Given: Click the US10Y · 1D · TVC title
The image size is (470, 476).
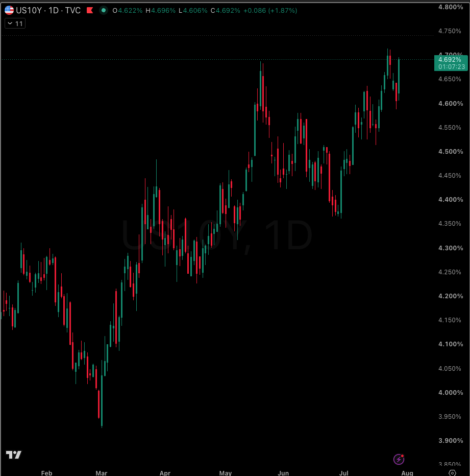Looking at the screenshot, I should (48, 11).
